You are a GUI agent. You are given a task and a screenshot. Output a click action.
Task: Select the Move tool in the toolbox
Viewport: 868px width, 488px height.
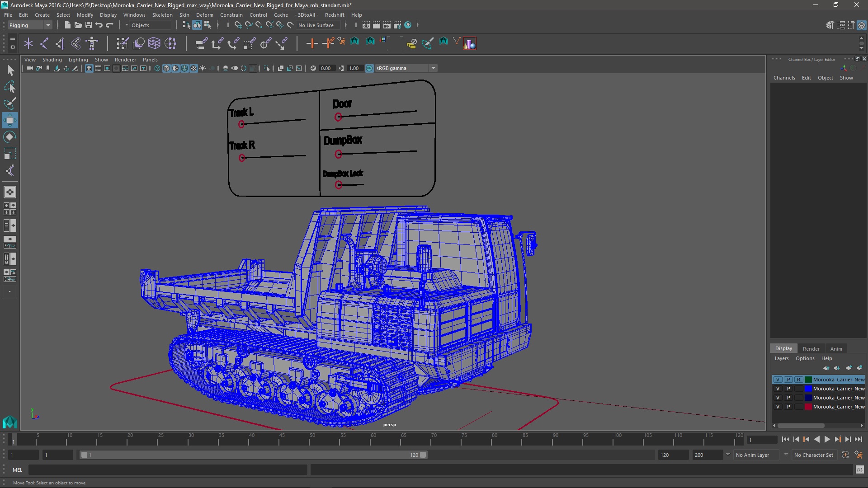click(10, 120)
